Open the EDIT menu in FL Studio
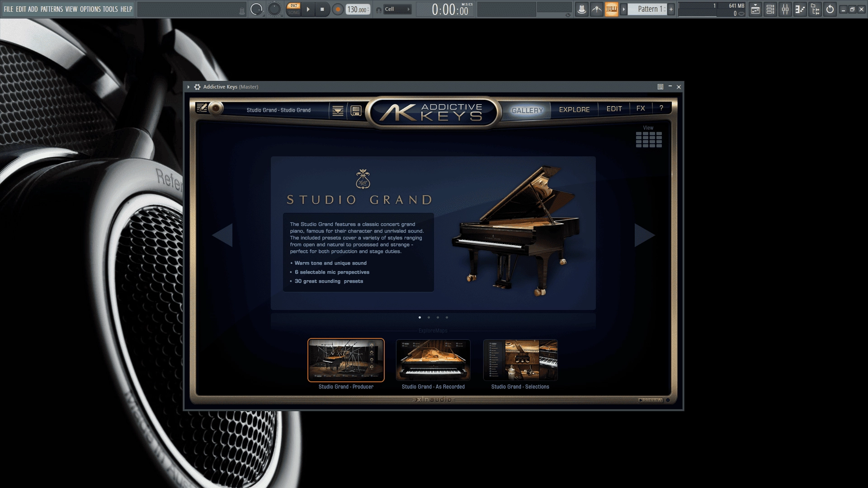This screenshot has width=868, height=488. coord(21,9)
